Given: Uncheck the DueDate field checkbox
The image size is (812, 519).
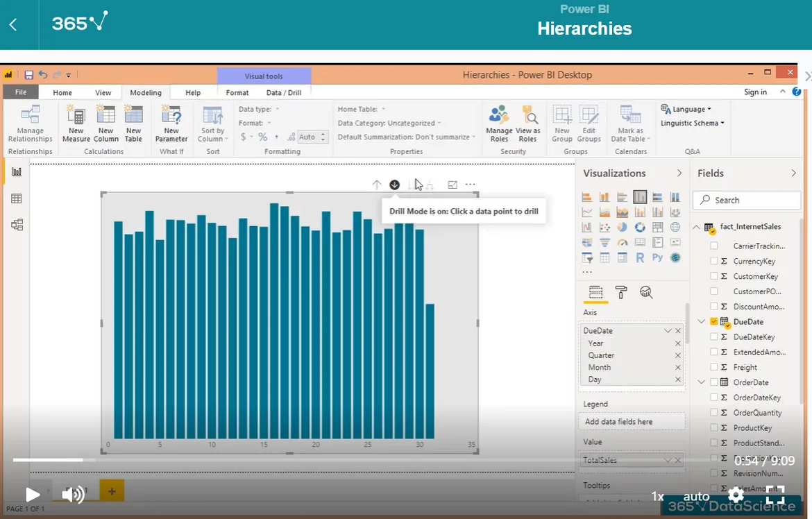Looking at the screenshot, I should click(x=714, y=322).
